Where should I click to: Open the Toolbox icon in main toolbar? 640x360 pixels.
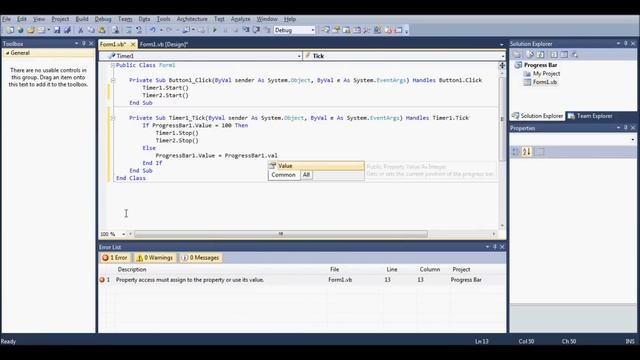coord(367,30)
